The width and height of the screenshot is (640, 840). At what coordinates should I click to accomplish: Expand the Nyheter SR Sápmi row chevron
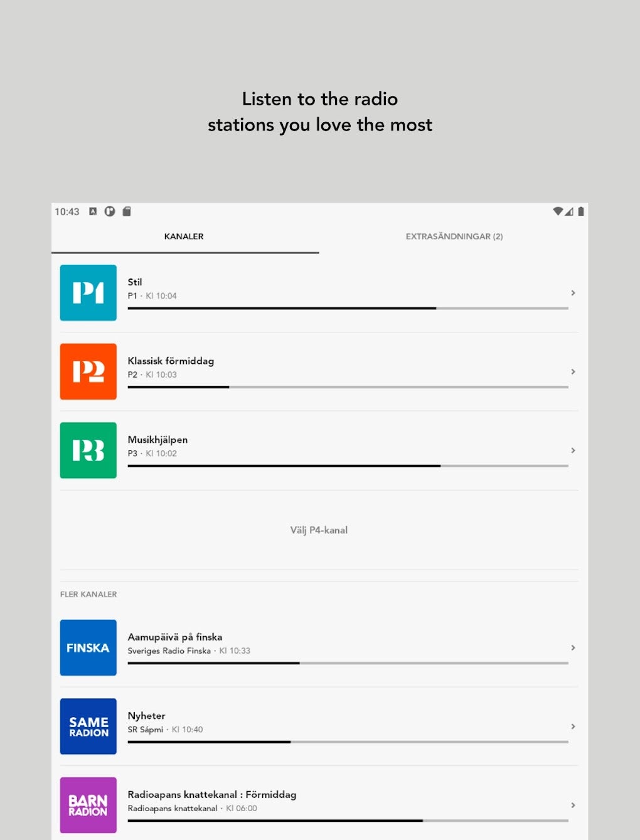(x=573, y=726)
